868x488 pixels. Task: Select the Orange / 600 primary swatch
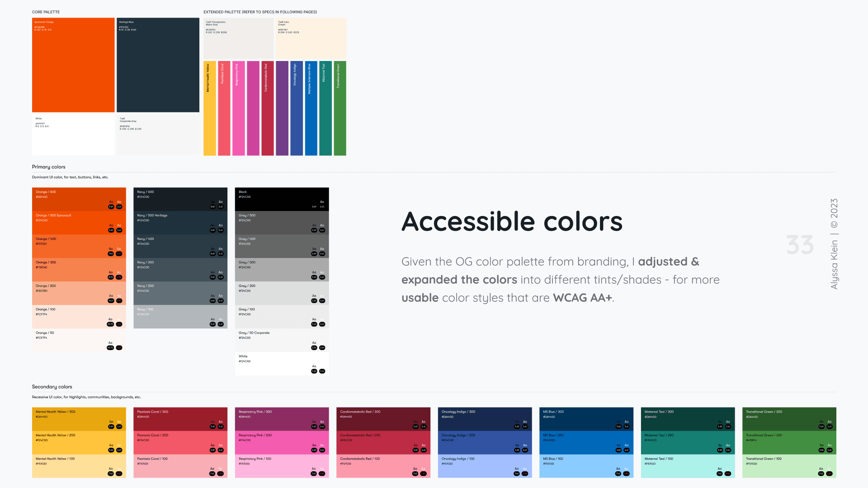coord(79,199)
